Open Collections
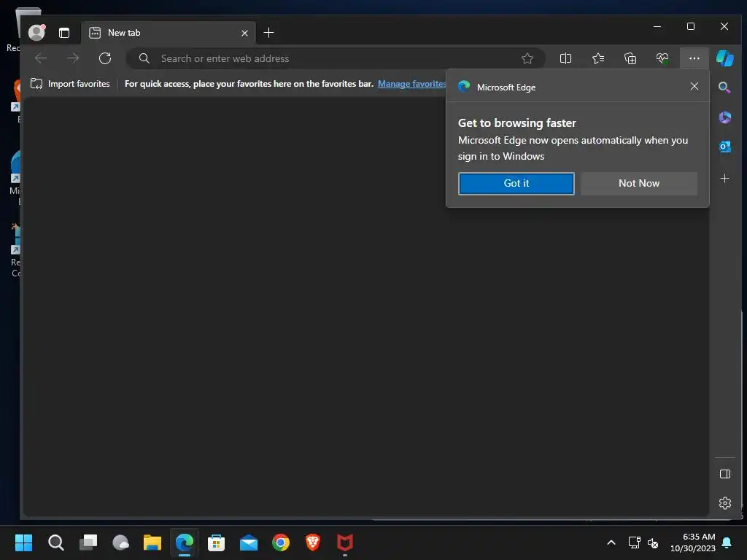The width and height of the screenshot is (747, 560). 630,58
